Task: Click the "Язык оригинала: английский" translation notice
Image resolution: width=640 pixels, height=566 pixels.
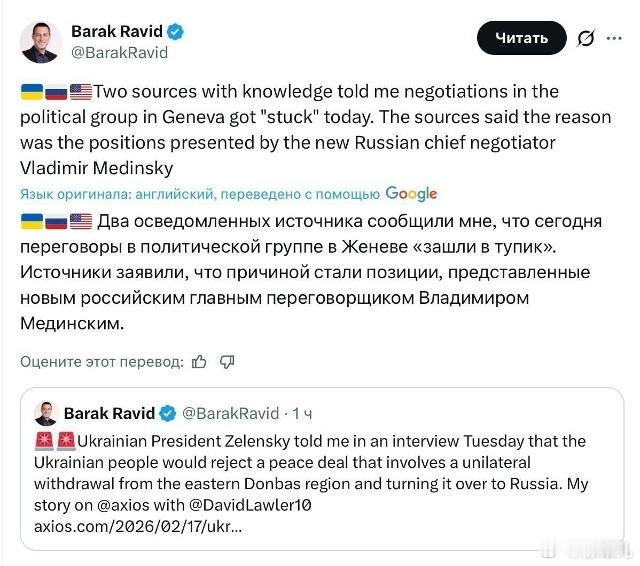Action: (200, 194)
